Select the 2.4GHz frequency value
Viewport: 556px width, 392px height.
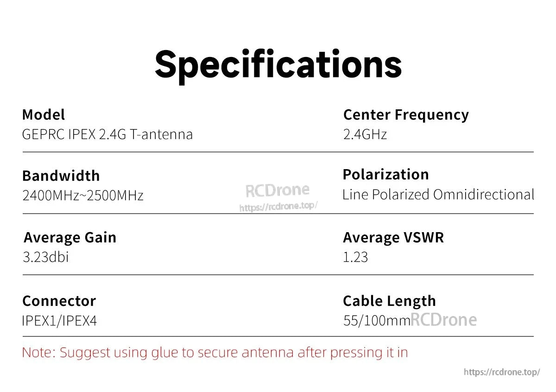click(365, 134)
